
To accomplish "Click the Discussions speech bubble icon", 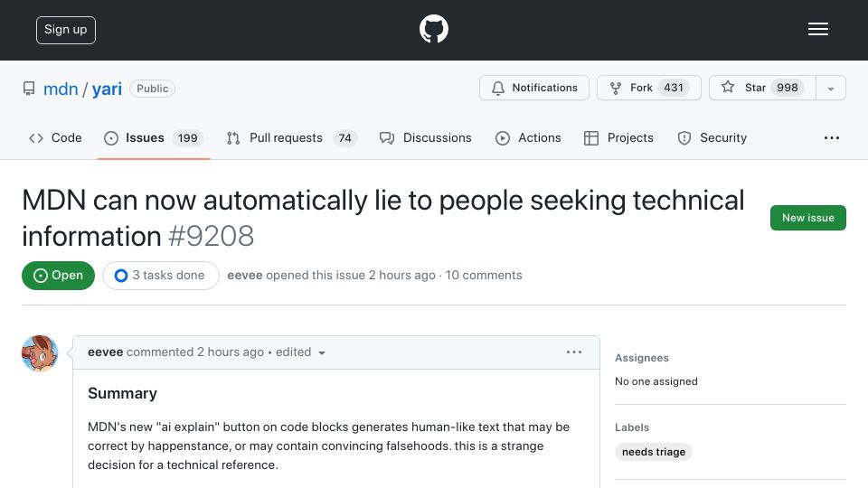I will (386, 138).
